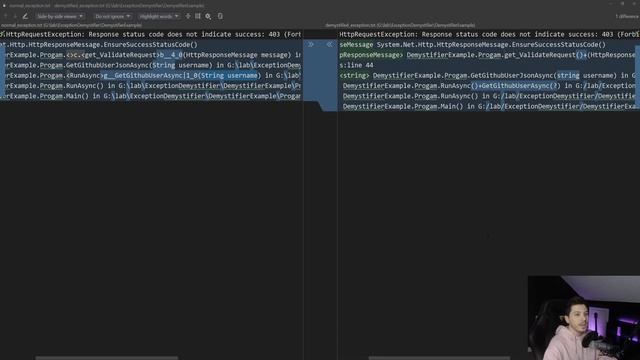The image size is (640, 360).
Task: Click the right pane horizontal scrollbar
Action: [x=439, y=358]
